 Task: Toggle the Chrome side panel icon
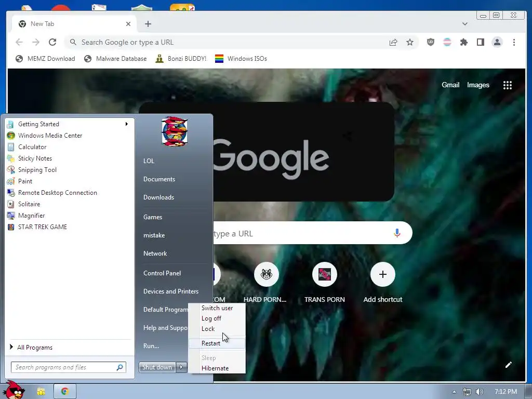click(481, 42)
